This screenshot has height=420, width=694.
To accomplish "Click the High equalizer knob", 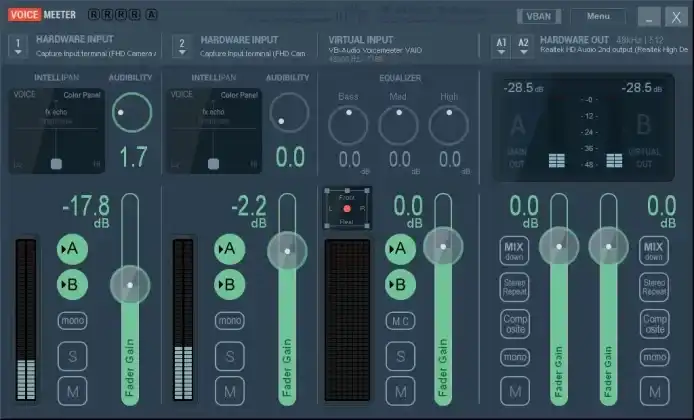I will pyautogui.click(x=449, y=125).
